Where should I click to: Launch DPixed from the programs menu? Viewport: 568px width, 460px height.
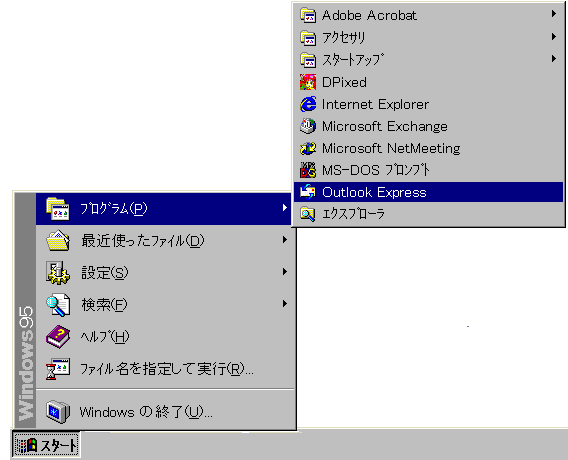[428, 82]
